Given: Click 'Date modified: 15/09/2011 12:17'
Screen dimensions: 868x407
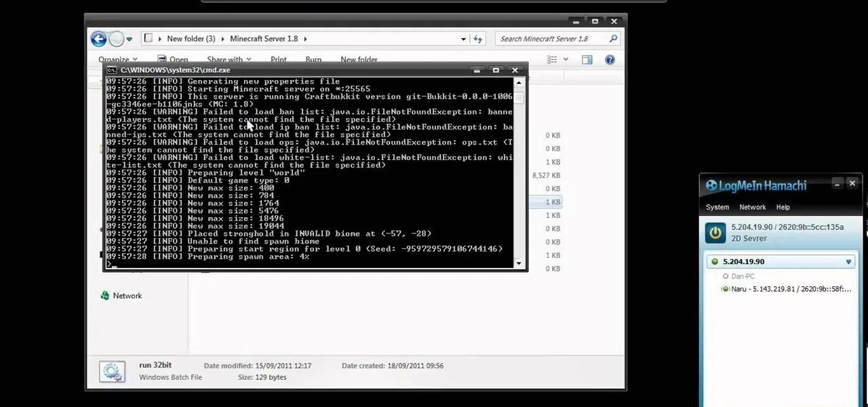Looking at the screenshot, I should click(258, 366).
